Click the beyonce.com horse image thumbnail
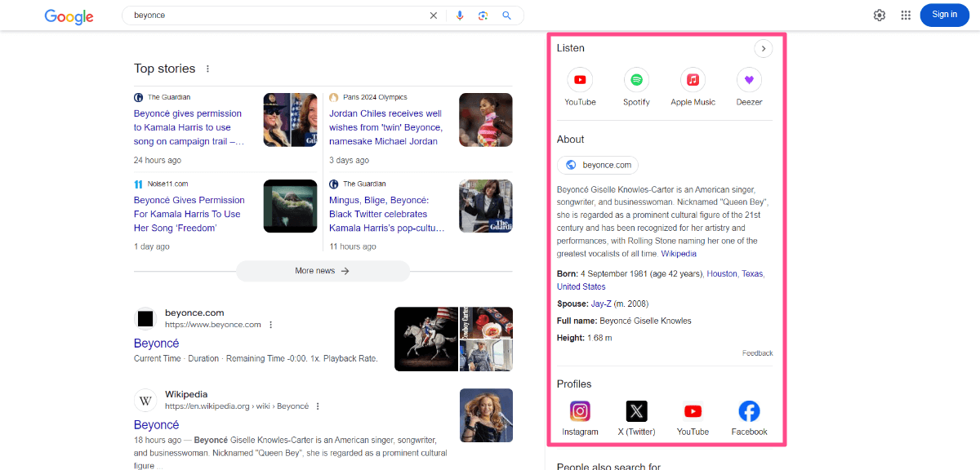 (426, 339)
